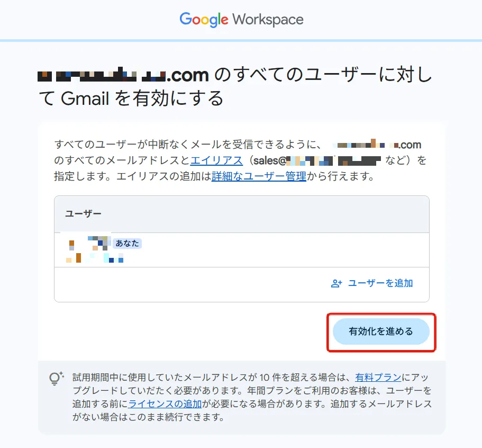Viewport: 482px width, 448px height.
Task: Click the Google Workspace logo
Action: click(241, 20)
